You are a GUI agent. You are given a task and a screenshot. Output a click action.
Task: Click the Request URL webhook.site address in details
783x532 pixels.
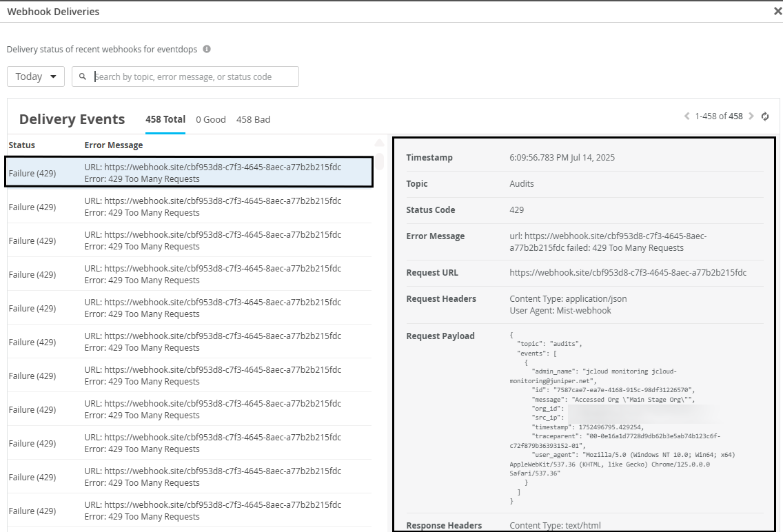[628, 273]
